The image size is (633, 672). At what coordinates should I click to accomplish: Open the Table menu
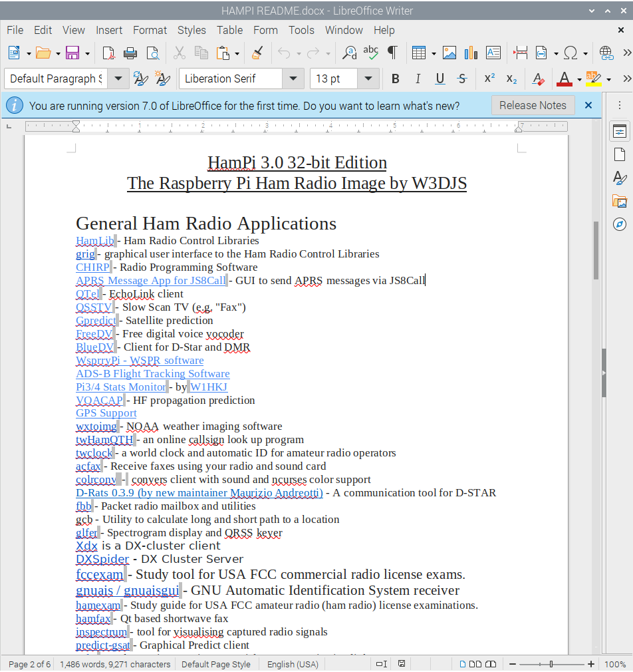tap(229, 30)
